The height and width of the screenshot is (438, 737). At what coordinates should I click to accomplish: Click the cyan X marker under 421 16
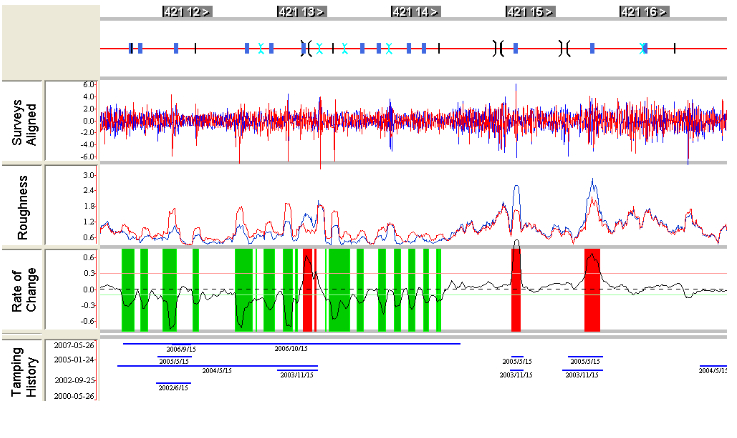[643, 48]
